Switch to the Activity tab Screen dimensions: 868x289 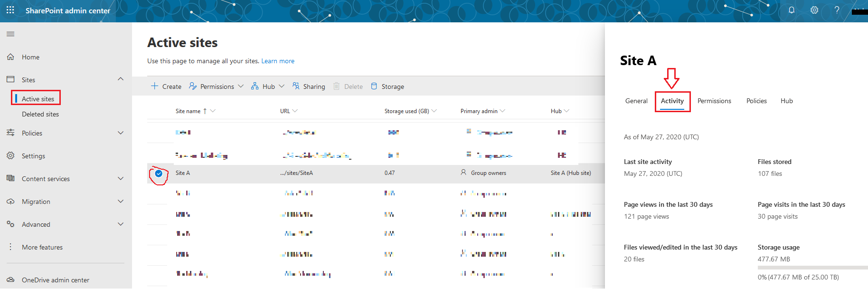tap(672, 101)
